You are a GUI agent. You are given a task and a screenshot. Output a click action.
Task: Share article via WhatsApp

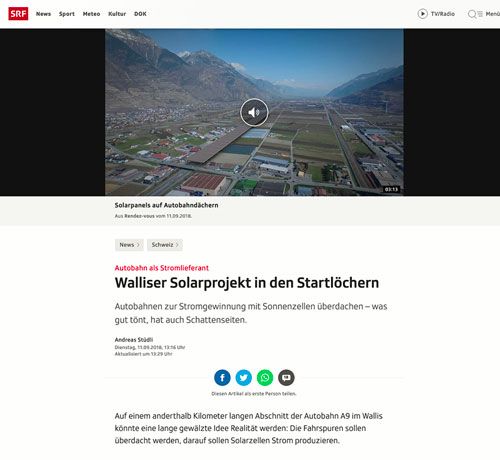[265, 377]
